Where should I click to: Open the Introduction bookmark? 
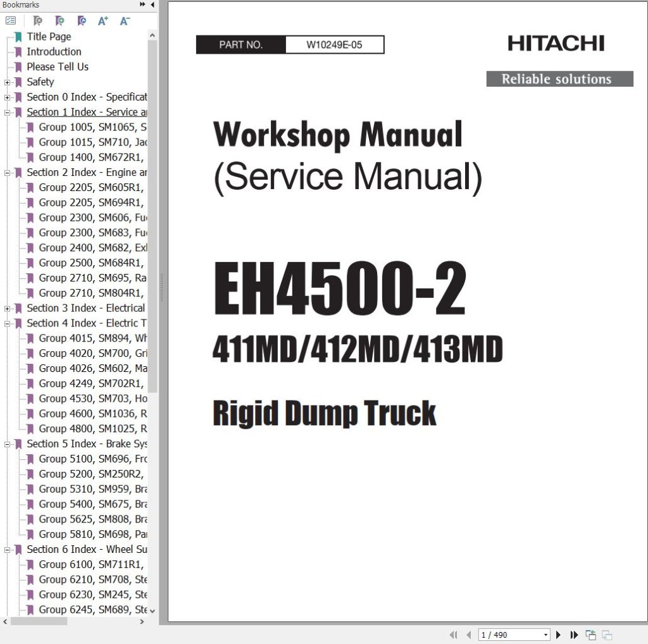pyautogui.click(x=53, y=51)
